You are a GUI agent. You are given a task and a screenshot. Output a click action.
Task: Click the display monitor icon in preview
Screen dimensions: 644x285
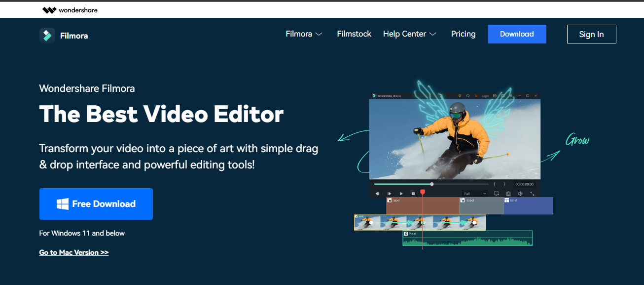pos(497,194)
